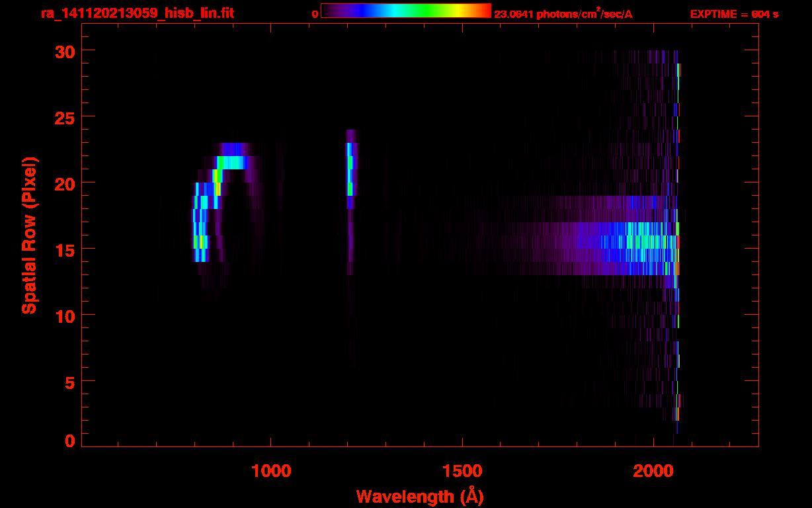Click the Spatial Row (Pixel) axis title

tap(29, 235)
